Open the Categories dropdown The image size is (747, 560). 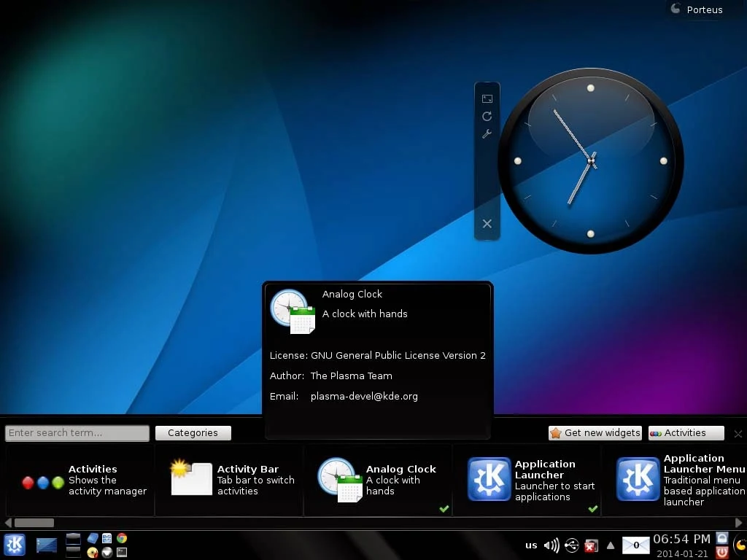[x=193, y=433]
